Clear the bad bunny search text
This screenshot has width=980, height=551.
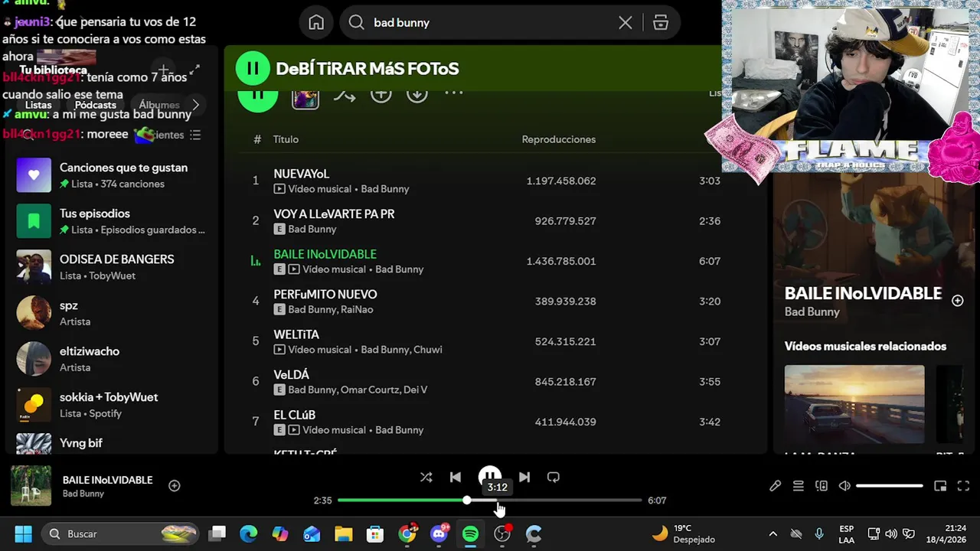pyautogui.click(x=626, y=23)
